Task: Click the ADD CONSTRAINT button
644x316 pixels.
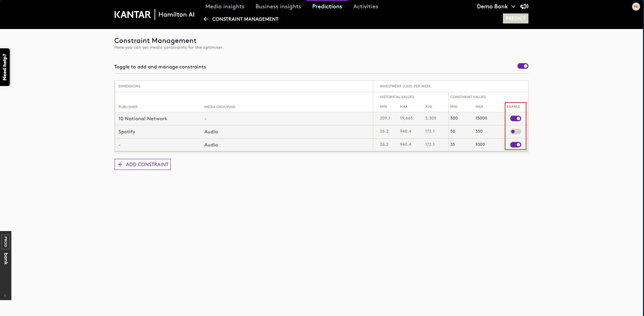Action: click(142, 164)
